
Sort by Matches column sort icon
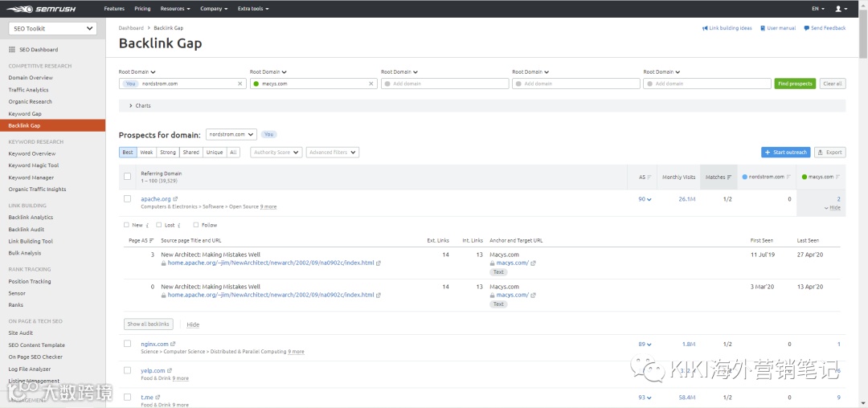[729, 177]
